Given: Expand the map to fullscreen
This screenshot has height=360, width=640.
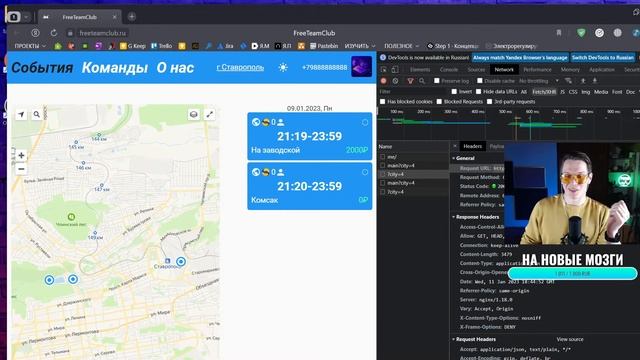Looking at the screenshot, I should pos(209,115).
